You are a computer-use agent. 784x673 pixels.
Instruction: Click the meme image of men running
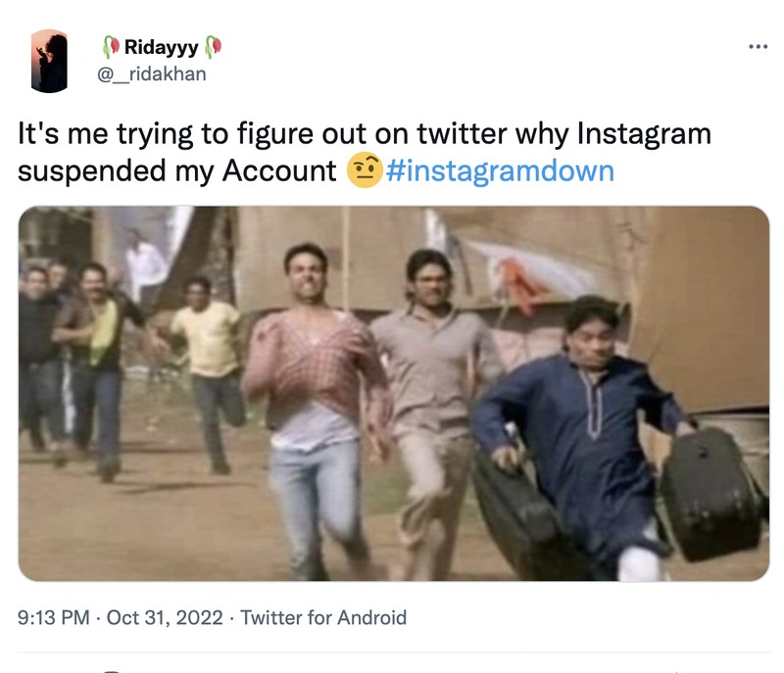tap(392, 397)
